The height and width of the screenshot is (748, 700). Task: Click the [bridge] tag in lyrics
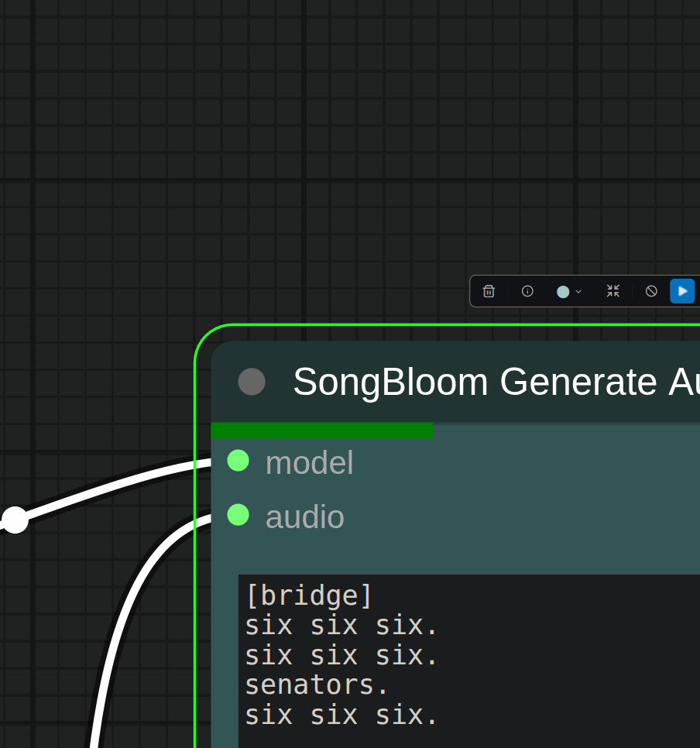point(309,595)
